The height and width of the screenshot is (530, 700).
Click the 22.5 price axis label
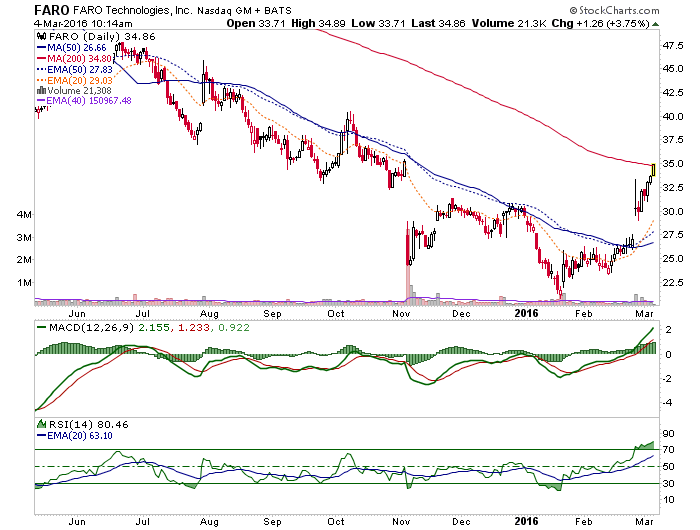click(673, 282)
